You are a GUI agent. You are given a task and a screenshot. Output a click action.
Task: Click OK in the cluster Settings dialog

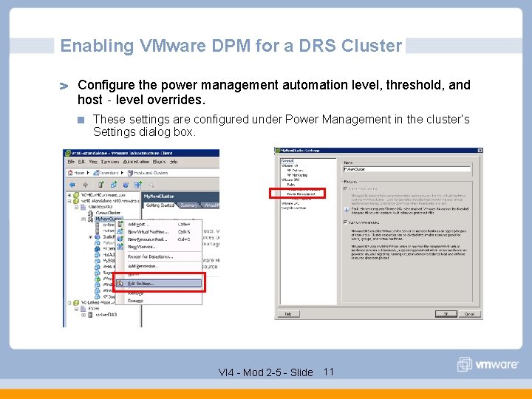(x=446, y=314)
